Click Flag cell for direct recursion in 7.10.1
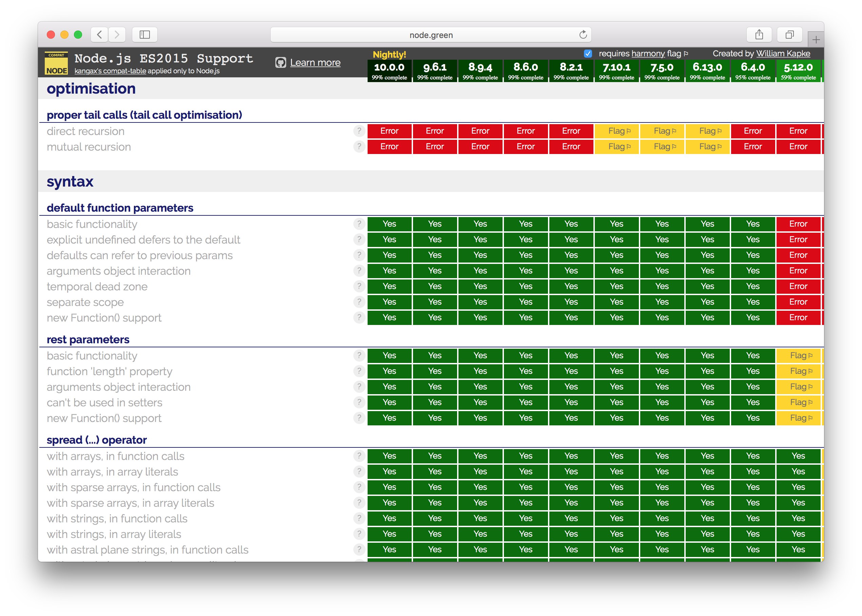The width and height of the screenshot is (862, 616). click(x=616, y=131)
